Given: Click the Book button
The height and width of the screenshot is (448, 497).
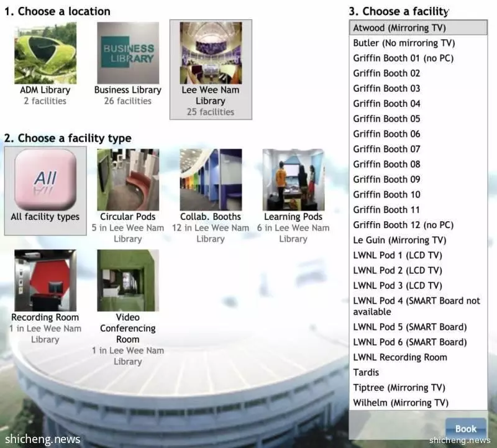Looking at the screenshot, I should point(465,429).
